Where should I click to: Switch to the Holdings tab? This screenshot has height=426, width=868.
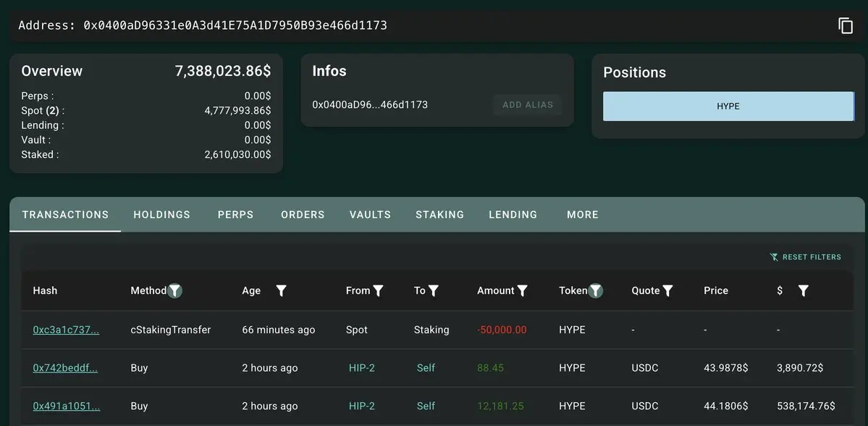click(x=161, y=214)
